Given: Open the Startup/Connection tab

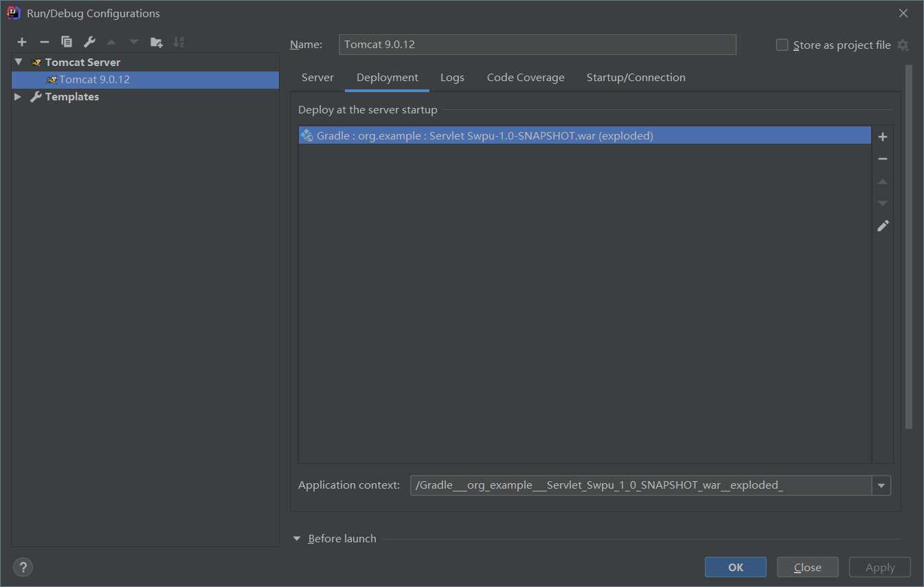Looking at the screenshot, I should [x=636, y=78].
